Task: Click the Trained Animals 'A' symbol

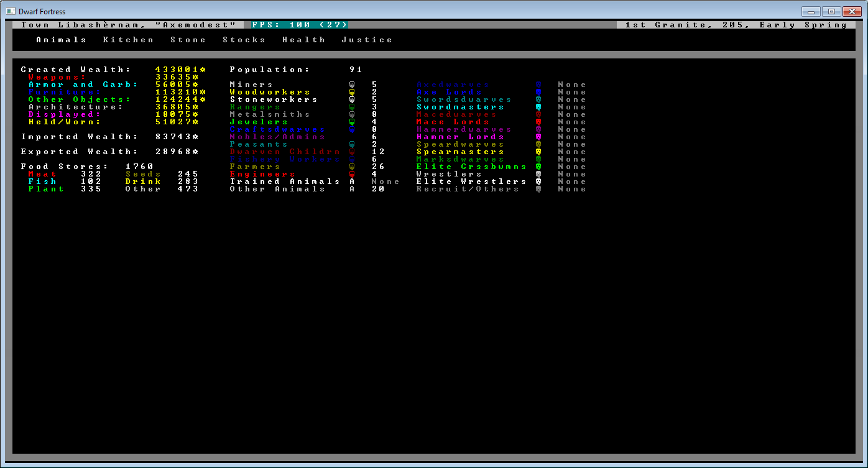Action: [x=352, y=181]
